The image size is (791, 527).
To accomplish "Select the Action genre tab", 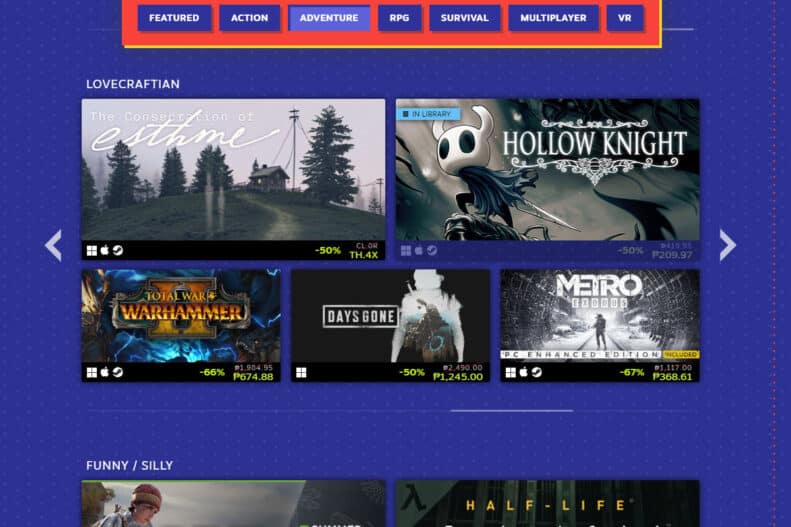I will [249, 18].
